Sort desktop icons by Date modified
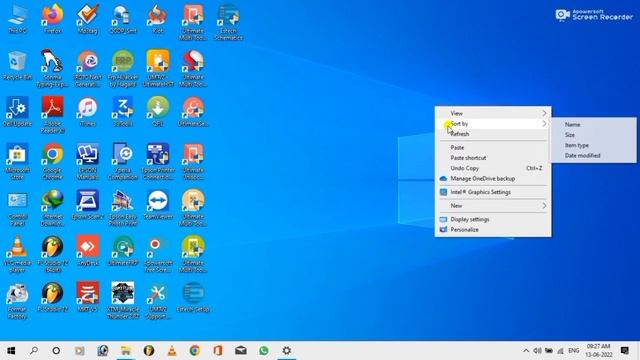This screenshot has width=640, height=360. [594, 156]
